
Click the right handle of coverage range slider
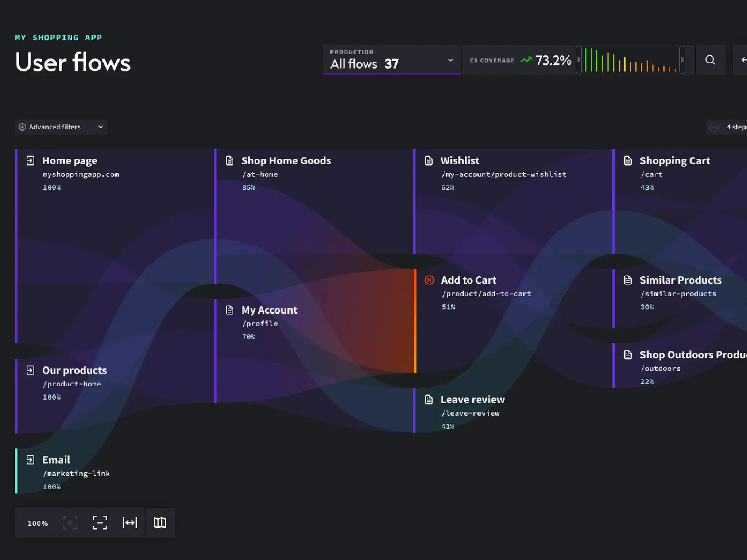point(682,60)
